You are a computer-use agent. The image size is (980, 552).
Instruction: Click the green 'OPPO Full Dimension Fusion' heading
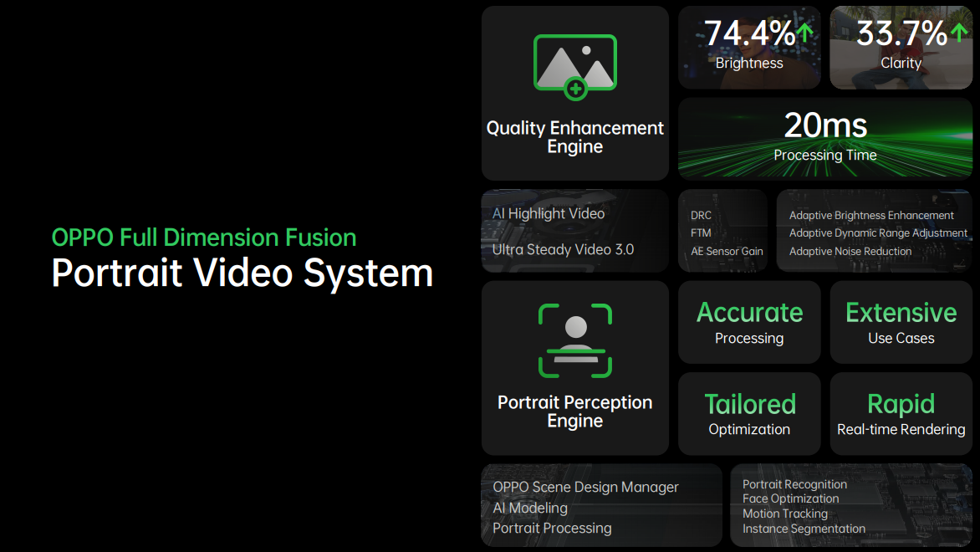[x=204, y=238]
